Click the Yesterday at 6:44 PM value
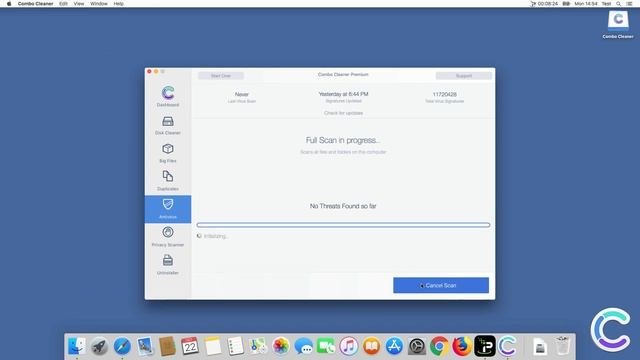This screenshot has width=640, height=360. [343, 94]
